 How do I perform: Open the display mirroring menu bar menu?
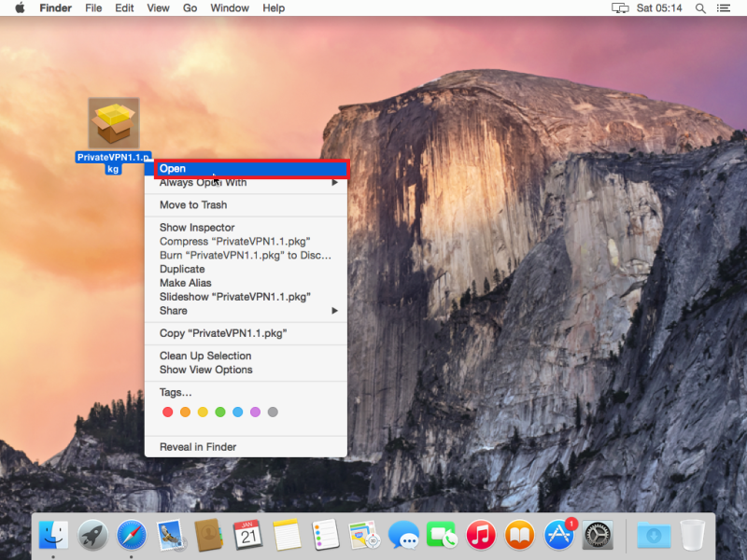620,8
